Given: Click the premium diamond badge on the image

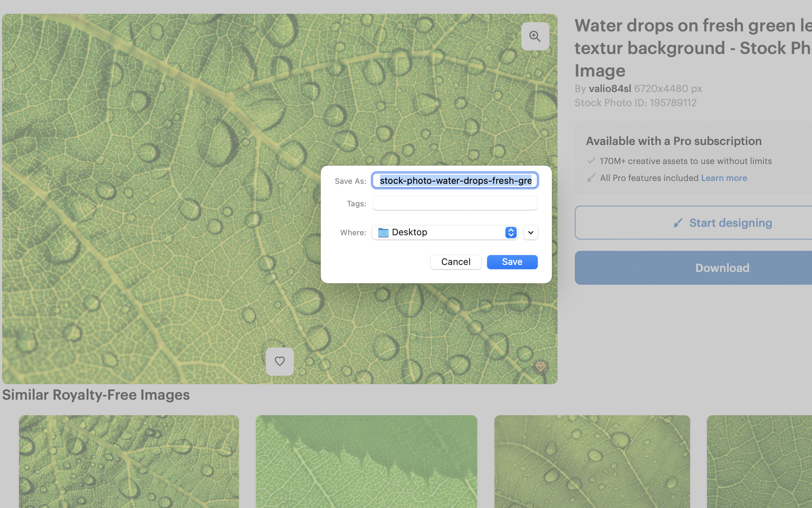Looking at the screenshot, I should point(541,367).
